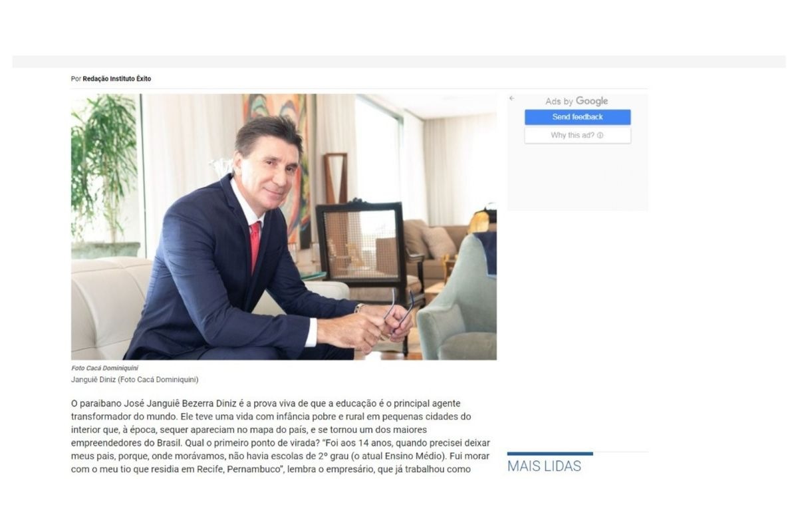Click the Janguiê Diniz photo caption
The image size is (798, 532).
coord(135,380)
